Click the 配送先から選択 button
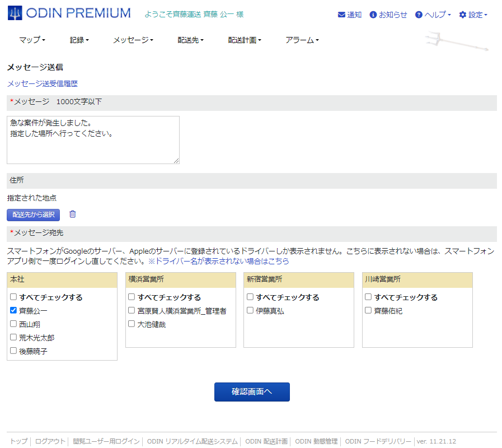This screenshot has width=502, height=448. [x=33, y=214]
